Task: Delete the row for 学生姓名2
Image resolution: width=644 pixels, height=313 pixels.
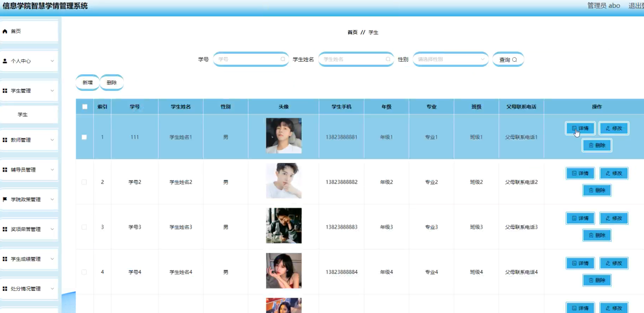Action: click(597, 190)
